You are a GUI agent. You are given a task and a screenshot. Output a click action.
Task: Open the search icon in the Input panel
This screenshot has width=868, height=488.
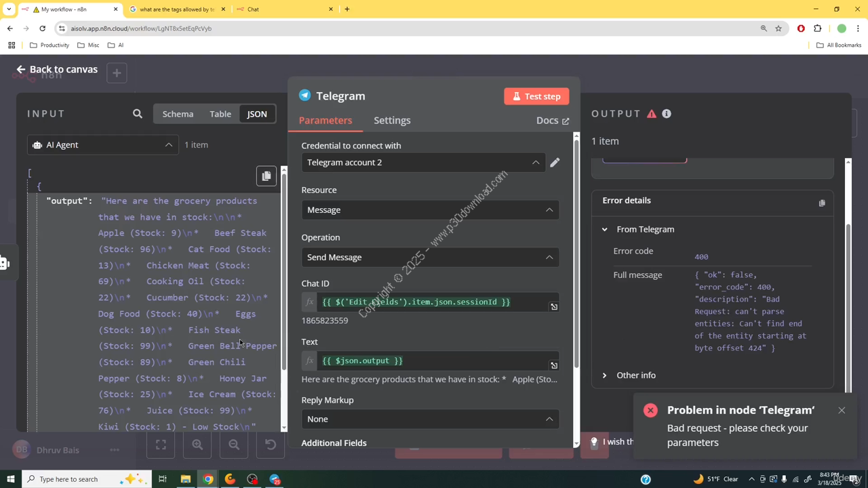click(138, 114)
